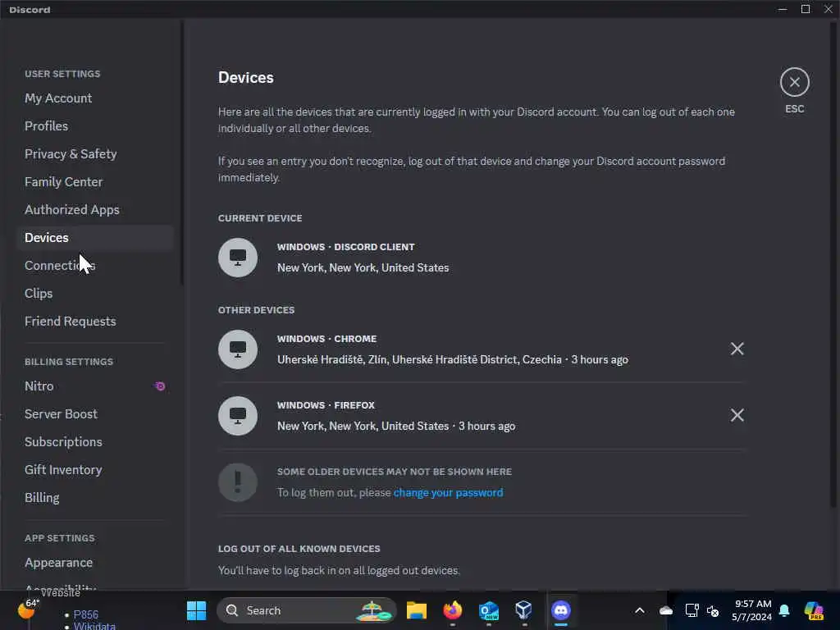The height and width of the screenshot is (630, 840).
Task: Follow the 'change your password' link
Action: [448, 492]
